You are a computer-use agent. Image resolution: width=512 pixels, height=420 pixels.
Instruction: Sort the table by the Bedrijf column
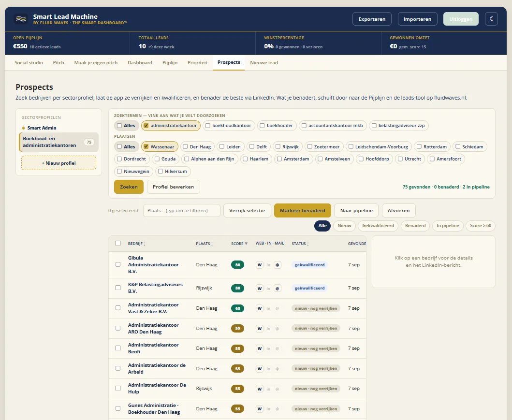click(x=136, y=244)
